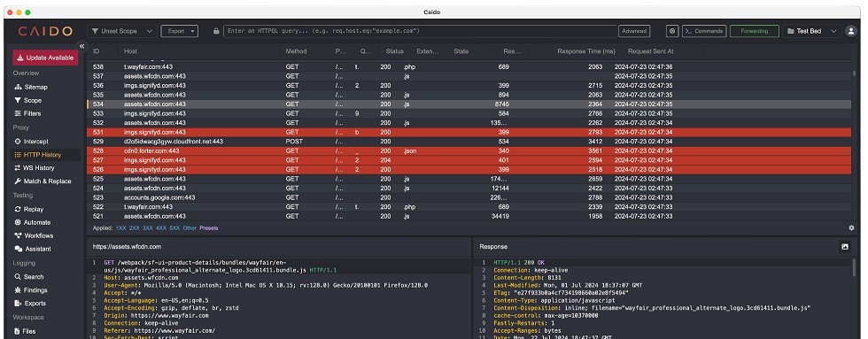
Task: Open the Scope page
Action: [27, 100]
